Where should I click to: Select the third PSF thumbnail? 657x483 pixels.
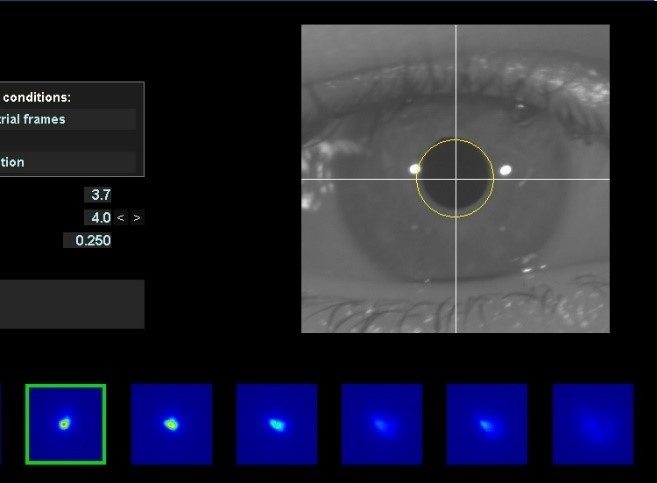click(x=277, y=424)
